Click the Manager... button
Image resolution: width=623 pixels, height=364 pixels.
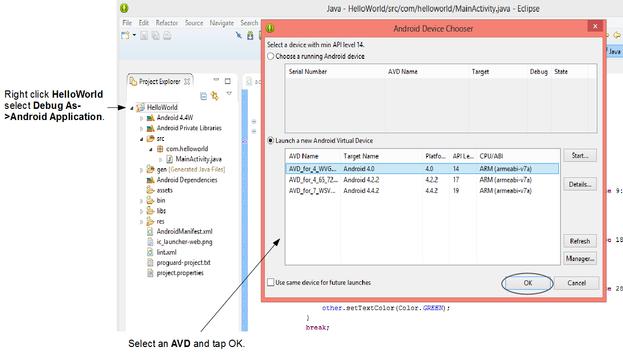tap(580, 259)
